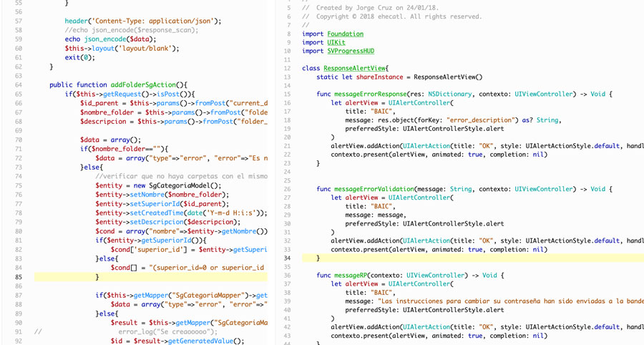Viewport: 644px width, 345px height.
Task: Click 'UIKit' import link
Action: [336, 43]
